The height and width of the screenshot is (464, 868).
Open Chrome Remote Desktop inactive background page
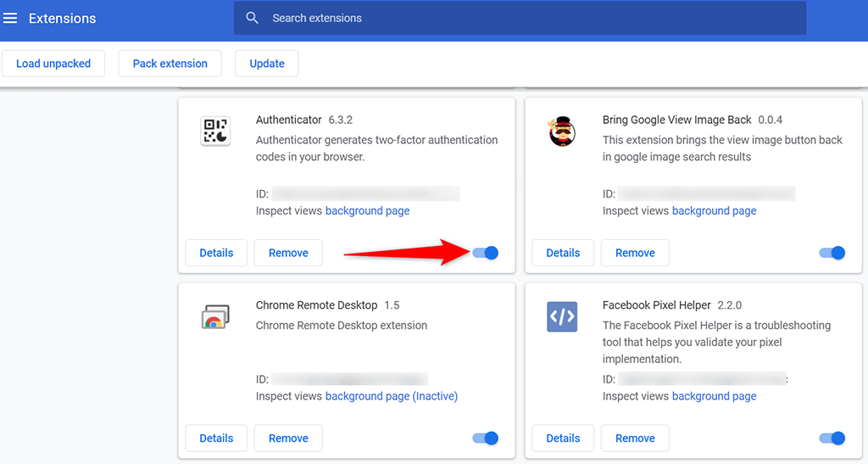pos(391,396)
